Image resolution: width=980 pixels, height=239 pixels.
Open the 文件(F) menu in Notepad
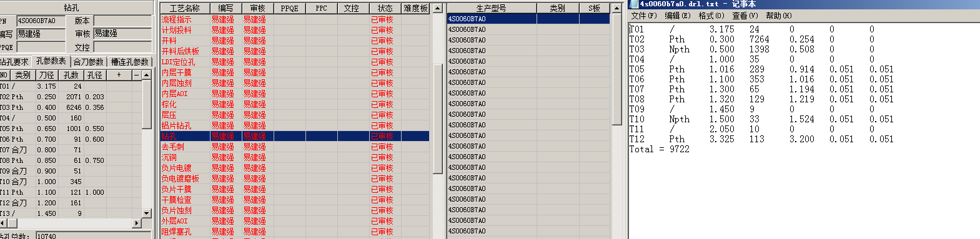[x=643, y=16]
